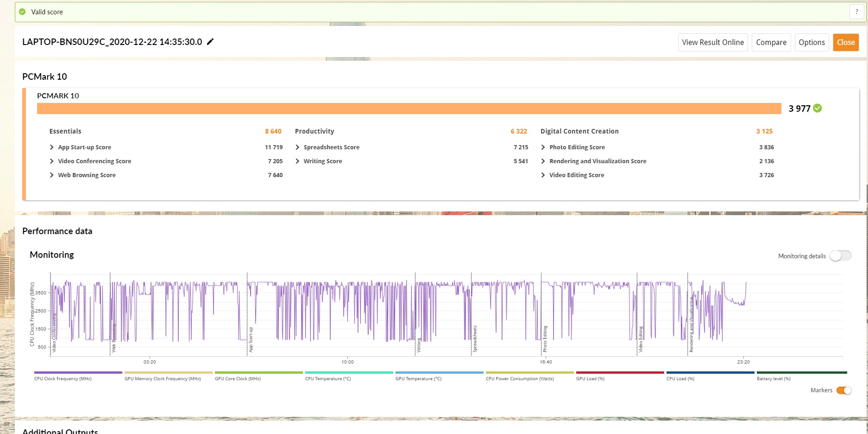Click the result name LAPTOP-BNS0U29C title

pos(112,42)
